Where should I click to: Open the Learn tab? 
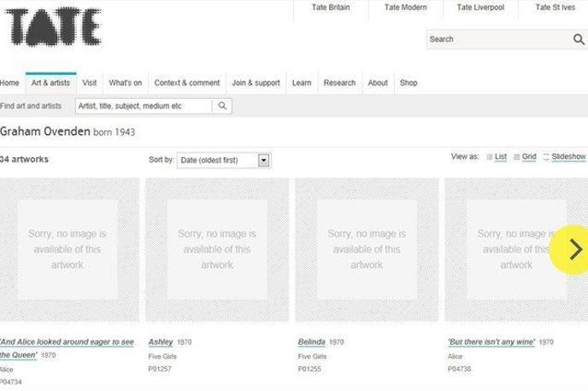(302, 83)
